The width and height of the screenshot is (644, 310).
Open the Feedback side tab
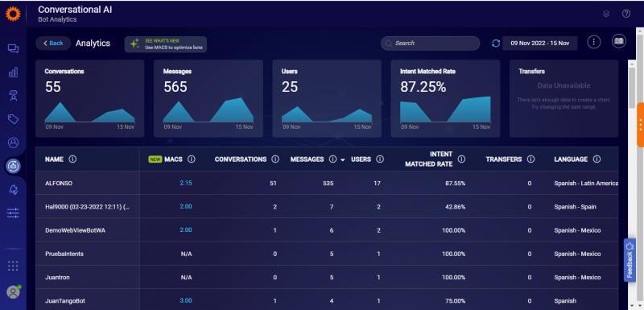(x=630, y=260)
